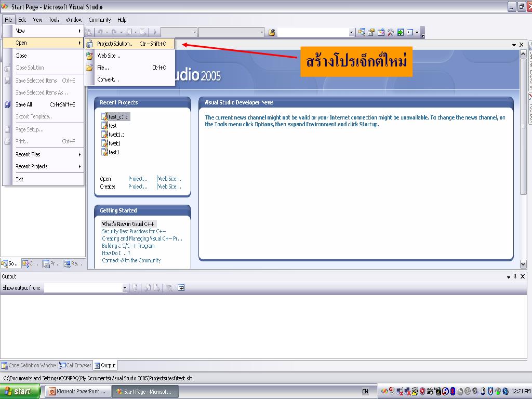
Task: Click the Toggle Word Wrap icon in Output
Action: [x=181, y=288]
